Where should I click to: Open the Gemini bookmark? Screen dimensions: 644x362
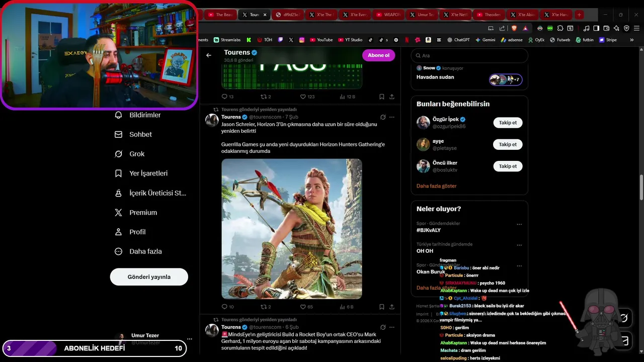coord(485,40)
